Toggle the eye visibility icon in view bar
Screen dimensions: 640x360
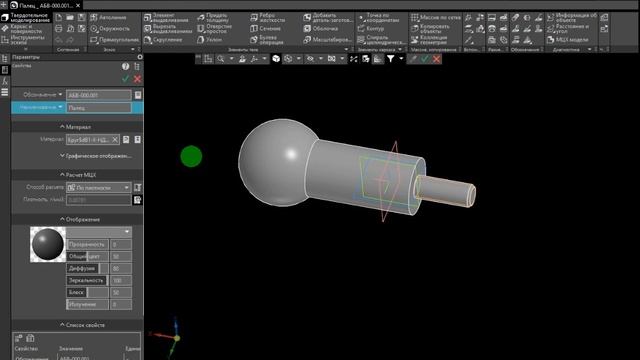[x=311, y=59]
